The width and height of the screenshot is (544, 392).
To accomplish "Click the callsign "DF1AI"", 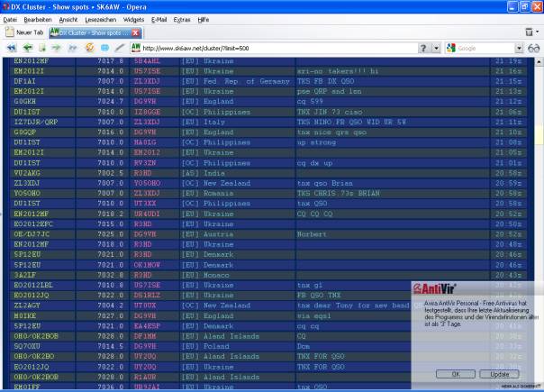I will pos(24,81).
